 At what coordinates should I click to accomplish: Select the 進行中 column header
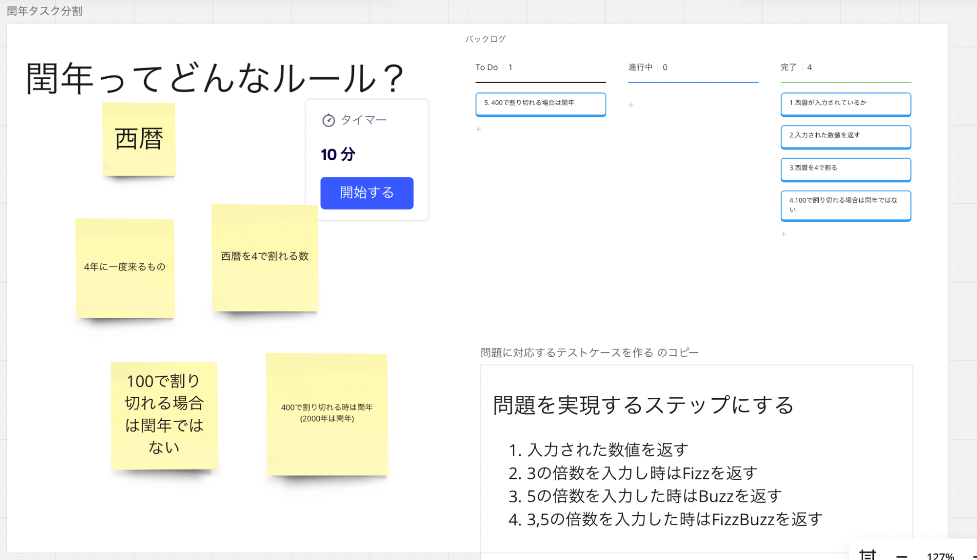point(640,67)
